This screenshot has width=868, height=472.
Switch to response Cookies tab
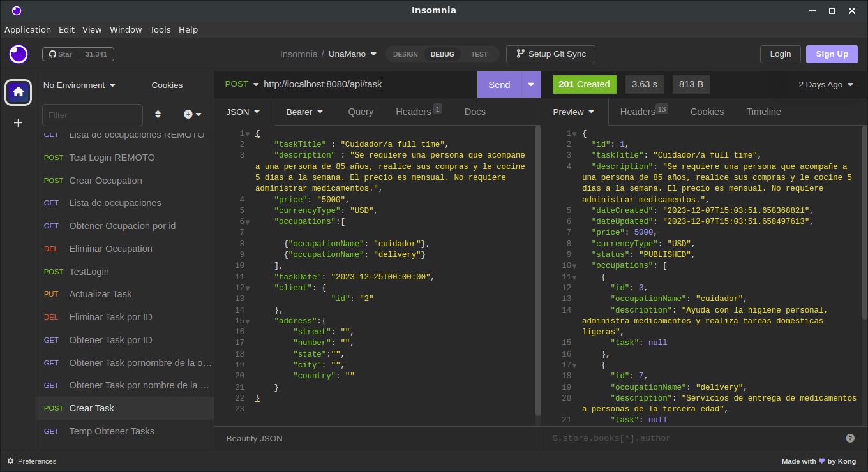click(x=707, y=112)
